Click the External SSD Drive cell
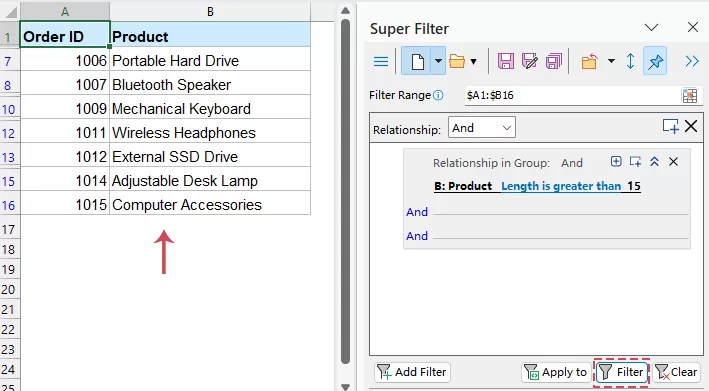This screenshot has height=391, width=709. point(210,156)
